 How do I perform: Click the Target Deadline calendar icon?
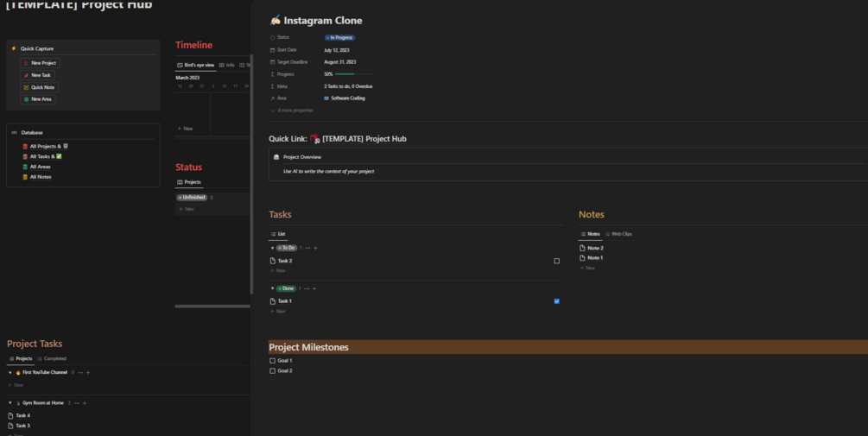coord(272,62)
